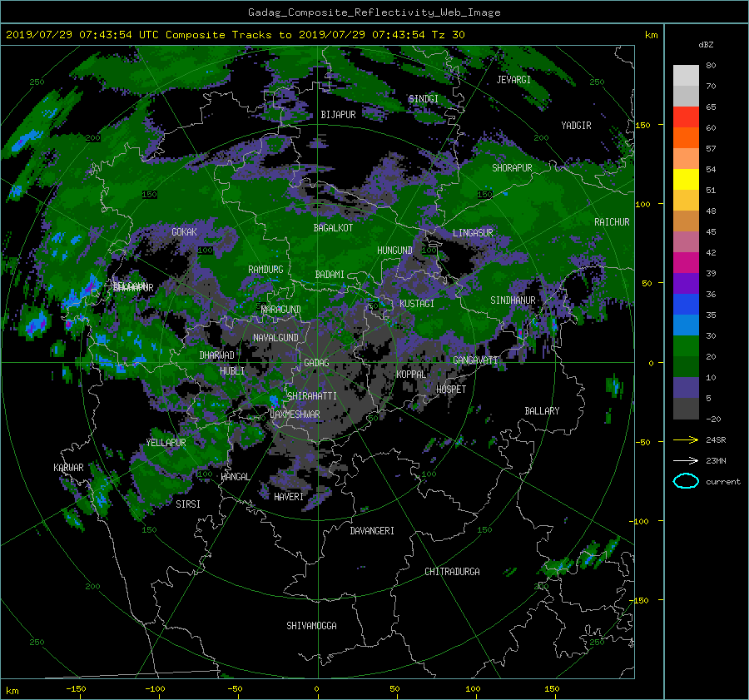Choose the bright green 20-30 dBZ swatch
749x700 pixels.
click(x=686, y=346)
